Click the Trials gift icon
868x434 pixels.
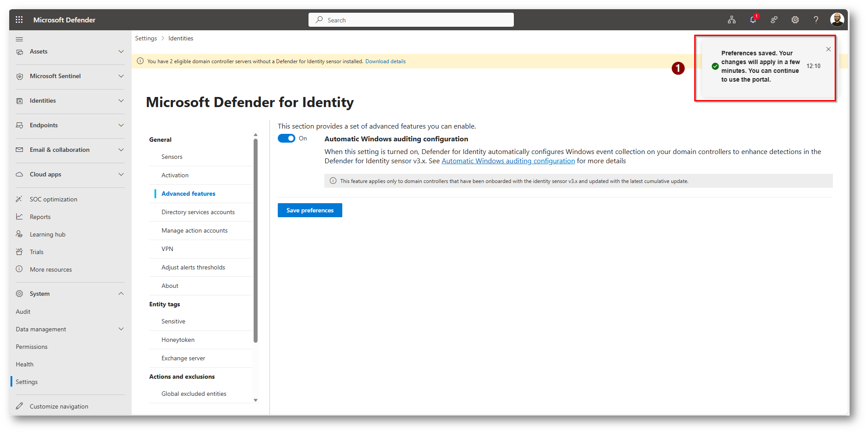(x=19, y=252)
